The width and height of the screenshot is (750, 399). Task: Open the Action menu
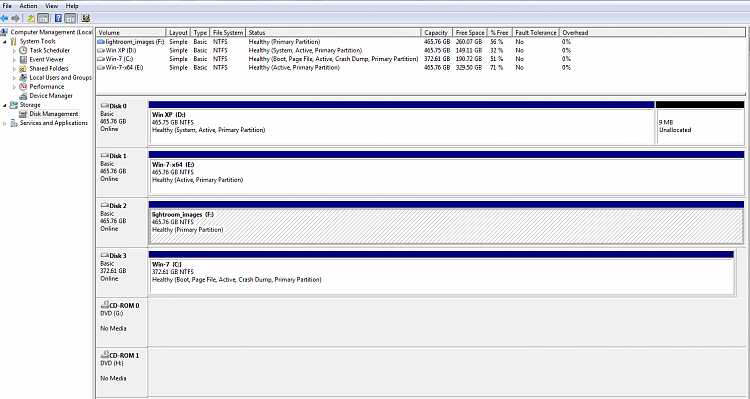pos(28,6)
